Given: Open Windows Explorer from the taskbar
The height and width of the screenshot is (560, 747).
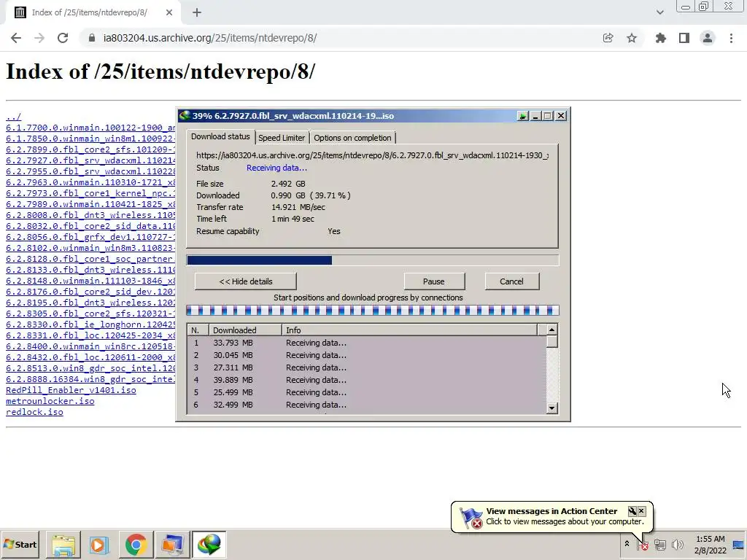Looking at the screenshot, I should point(63,544).
